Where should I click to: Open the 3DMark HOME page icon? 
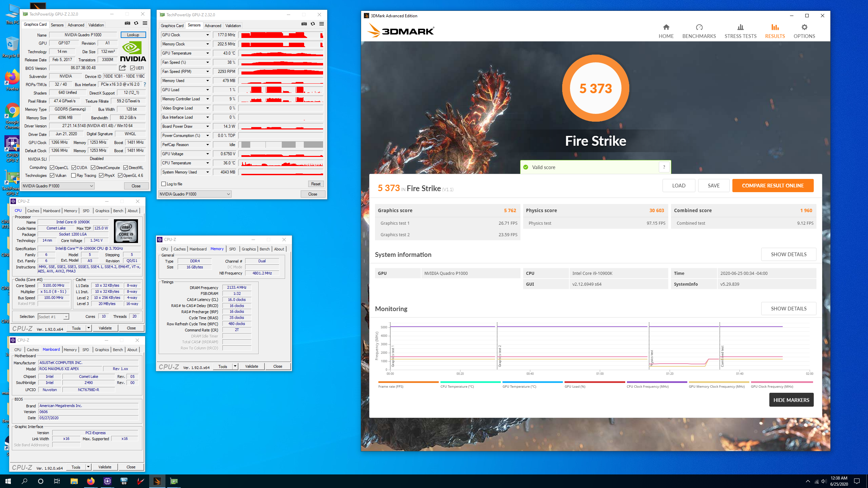click(666, 27)
